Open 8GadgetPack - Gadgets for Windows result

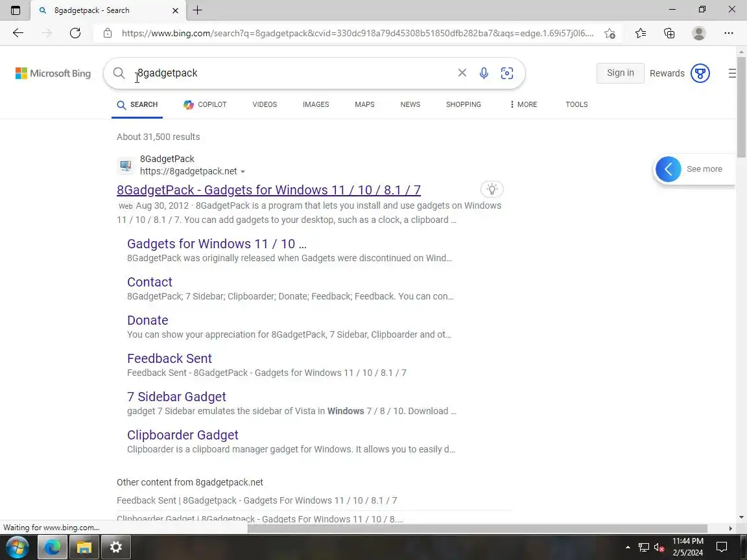(x=268, y=190)
